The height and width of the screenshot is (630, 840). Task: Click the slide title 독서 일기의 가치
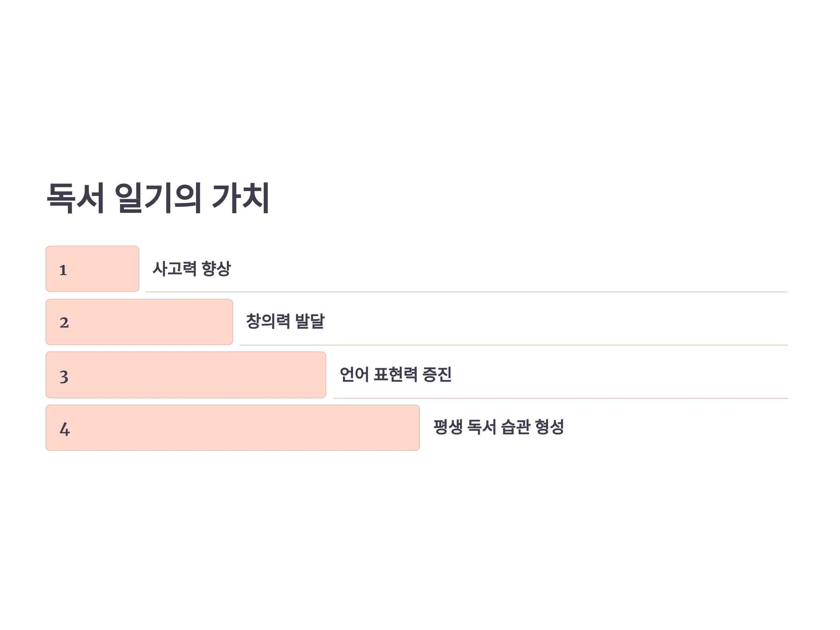coord(158,198)
